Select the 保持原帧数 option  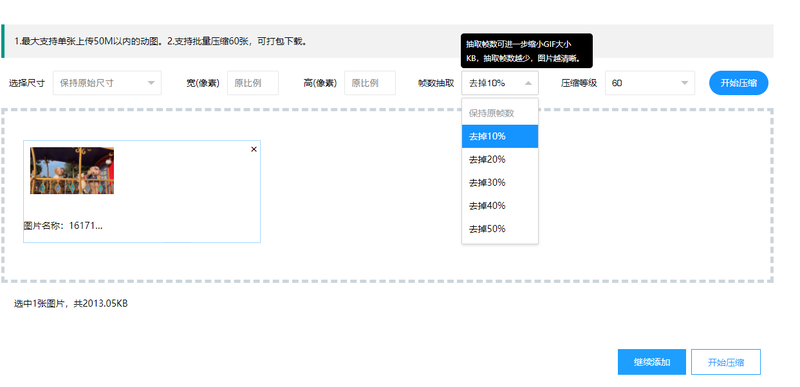pyautogui.click(x=500, y=113)
